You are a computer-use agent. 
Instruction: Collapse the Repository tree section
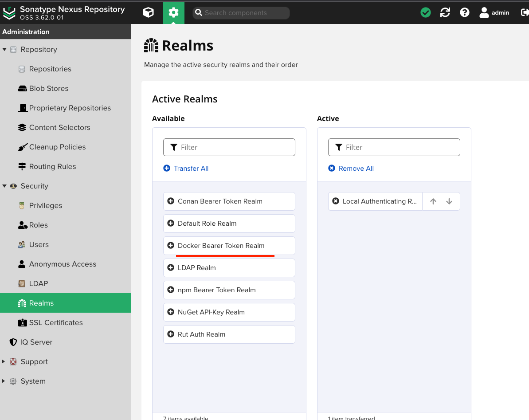4,50
